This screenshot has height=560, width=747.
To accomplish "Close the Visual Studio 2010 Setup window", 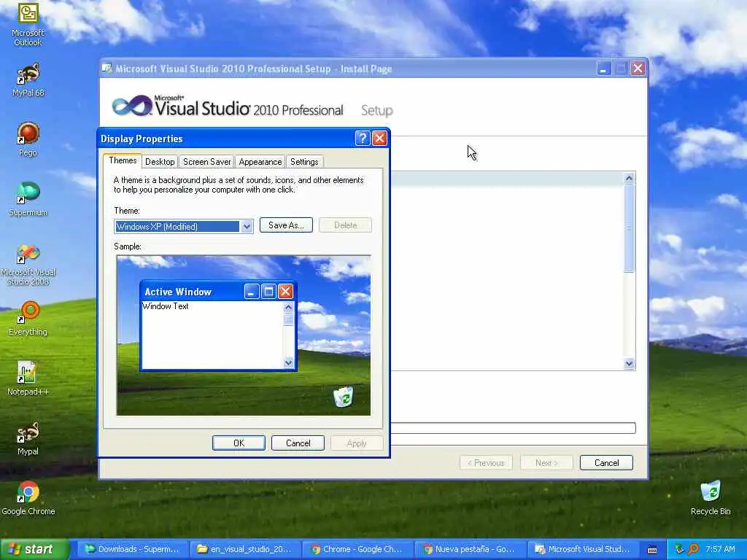I will [638, 69].
